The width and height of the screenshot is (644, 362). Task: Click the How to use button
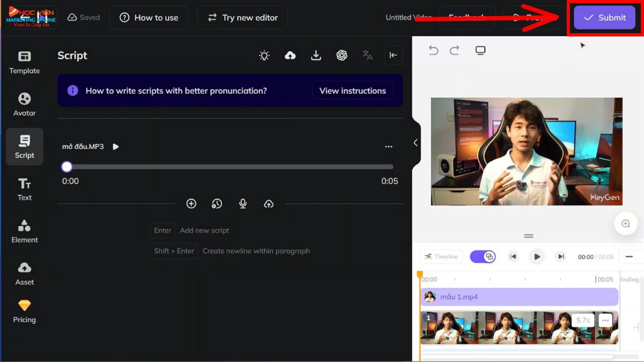click(149, 18)
